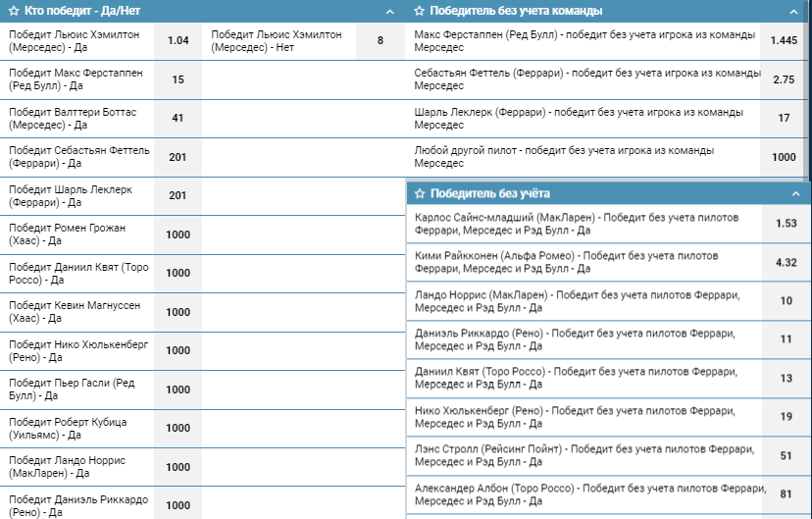Click 'Победит Льюис Хэмилтон (Мерседес) - Нет' text

click(276, 41)
